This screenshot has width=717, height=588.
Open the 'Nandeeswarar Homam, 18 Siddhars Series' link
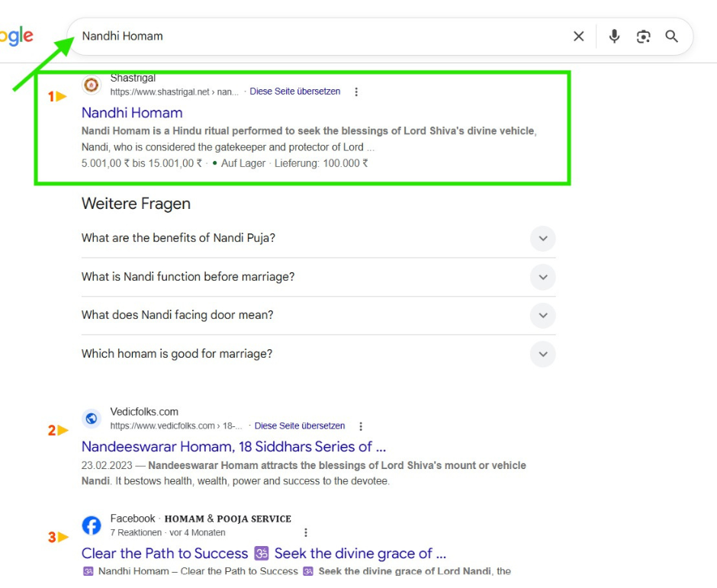pos(233,447)
